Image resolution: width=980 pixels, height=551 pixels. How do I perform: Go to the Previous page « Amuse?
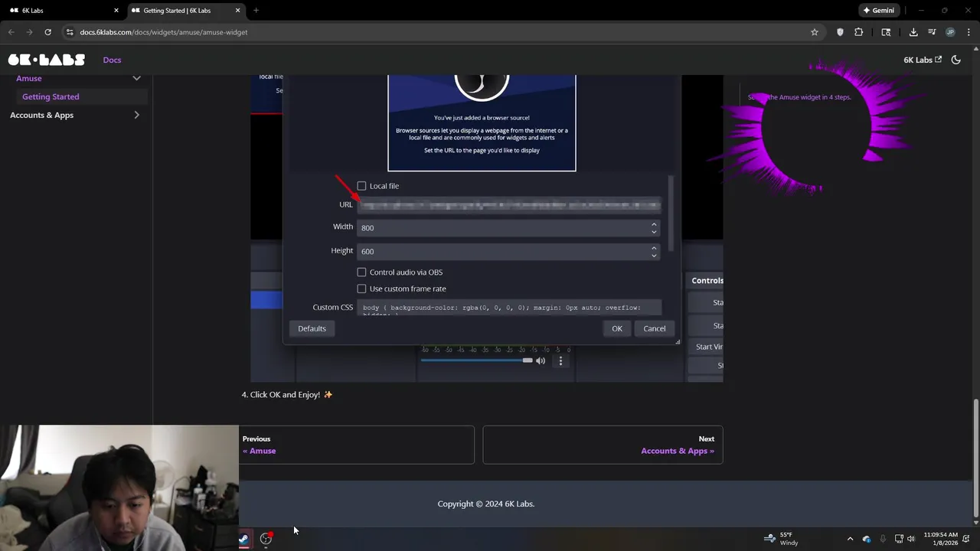coord(356,445)
